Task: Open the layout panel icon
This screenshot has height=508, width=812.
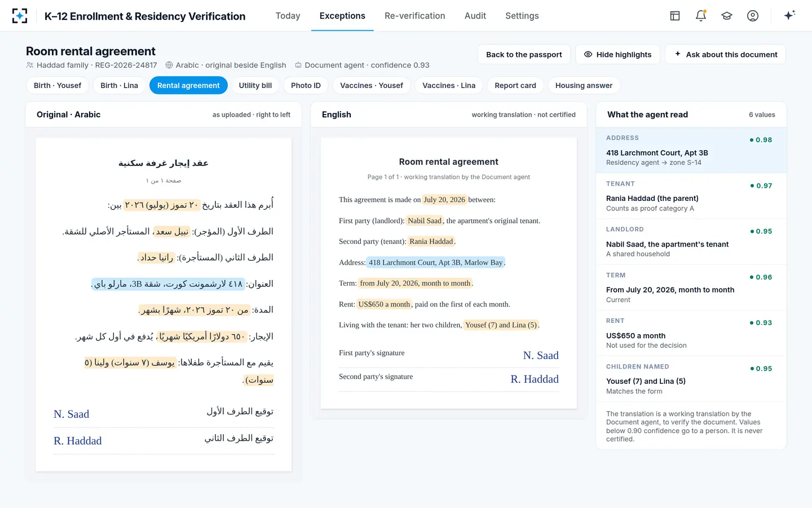Action: coord(675,16)
